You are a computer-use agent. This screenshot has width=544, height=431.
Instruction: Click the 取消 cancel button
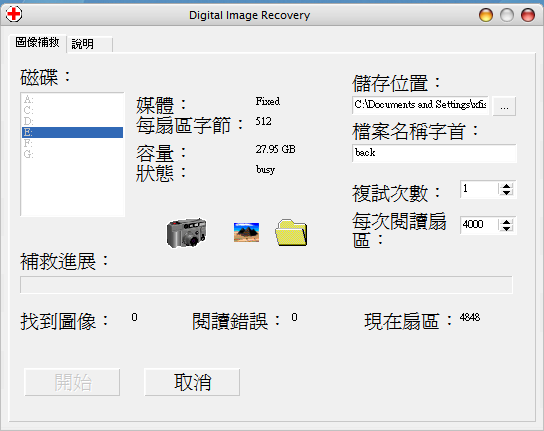coord(192,382)
